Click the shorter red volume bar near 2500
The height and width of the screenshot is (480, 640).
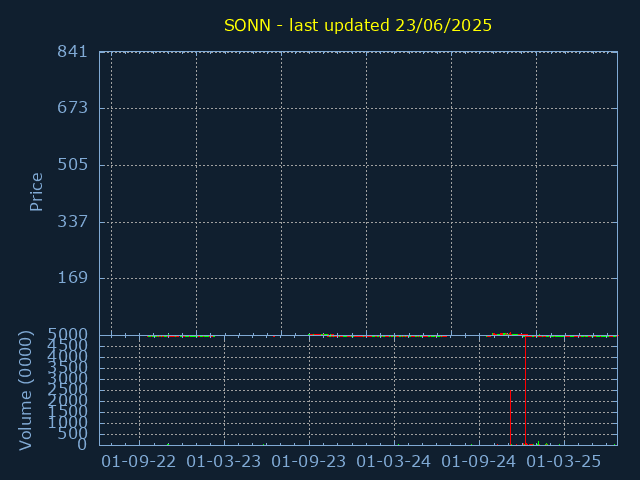click(x=511, y=418)
